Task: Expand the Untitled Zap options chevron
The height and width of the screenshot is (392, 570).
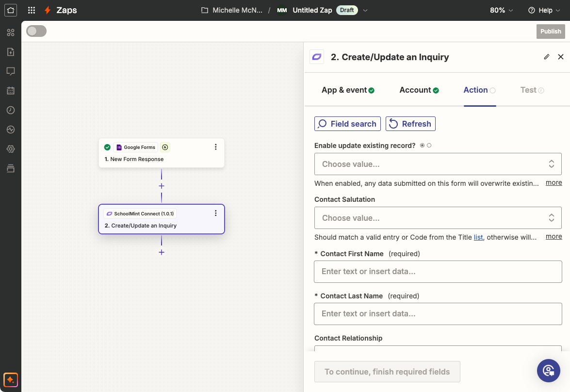Action: coord(365,10)
